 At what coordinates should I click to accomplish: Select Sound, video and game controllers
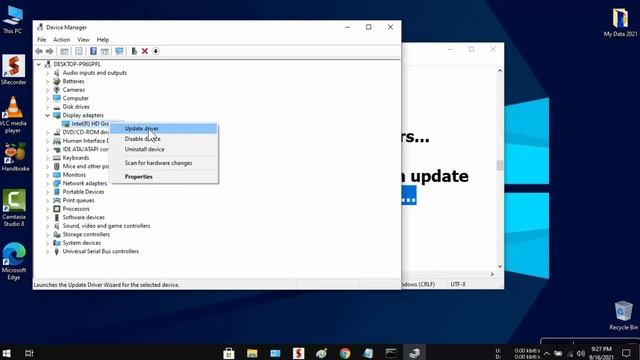coord(106,226)
